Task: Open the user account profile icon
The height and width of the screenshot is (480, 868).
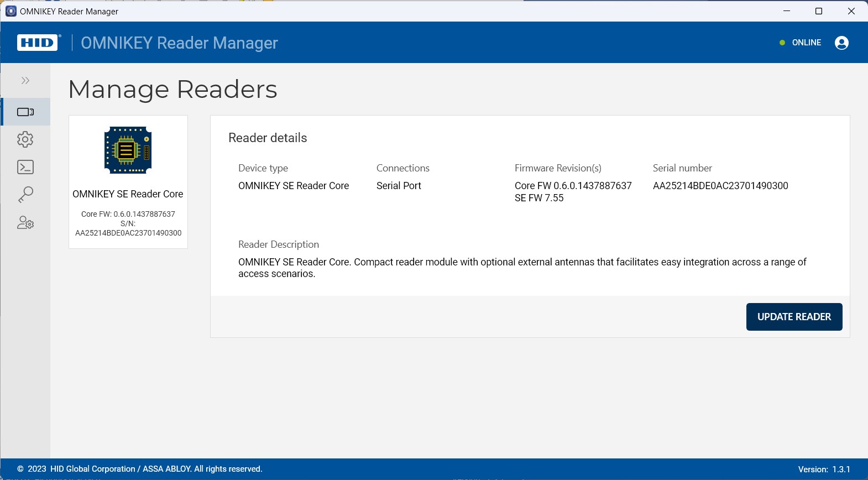Action: pos(841,43)
